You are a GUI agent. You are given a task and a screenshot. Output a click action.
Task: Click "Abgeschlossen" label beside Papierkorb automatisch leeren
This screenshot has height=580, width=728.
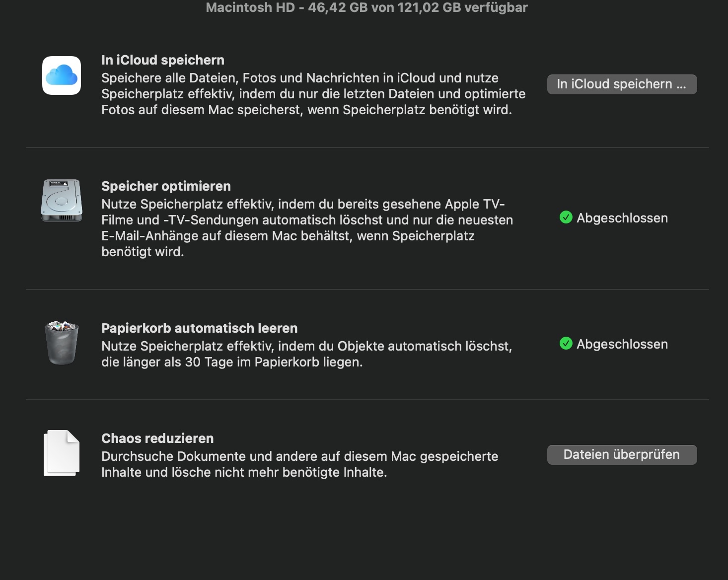coord(622,344)
